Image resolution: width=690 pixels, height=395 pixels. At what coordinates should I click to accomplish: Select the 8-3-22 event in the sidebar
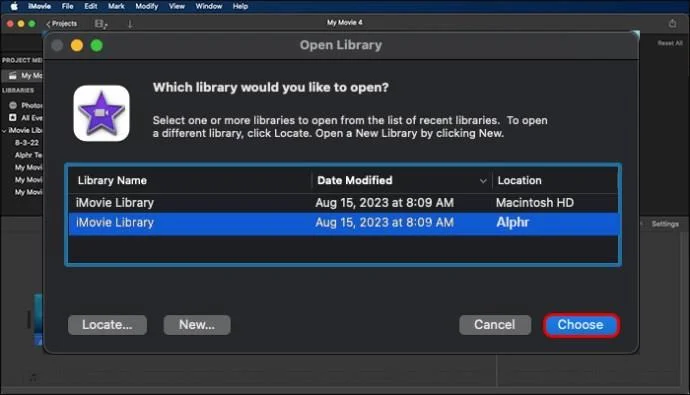27,143
